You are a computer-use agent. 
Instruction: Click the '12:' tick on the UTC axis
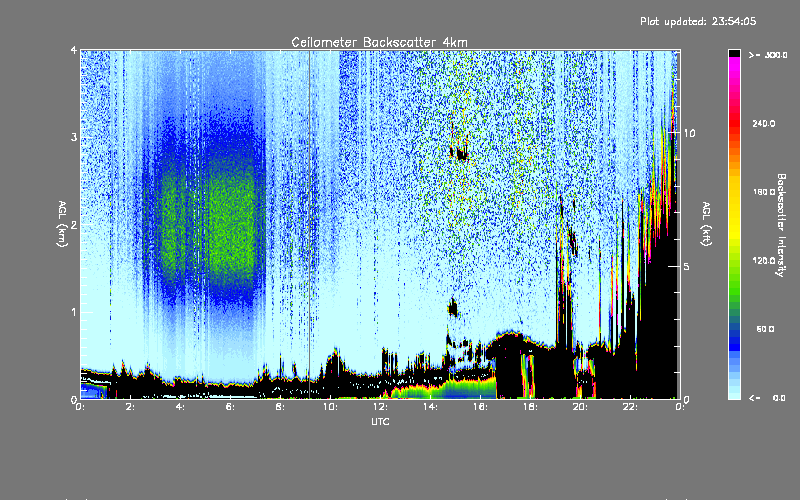[380, 407]
